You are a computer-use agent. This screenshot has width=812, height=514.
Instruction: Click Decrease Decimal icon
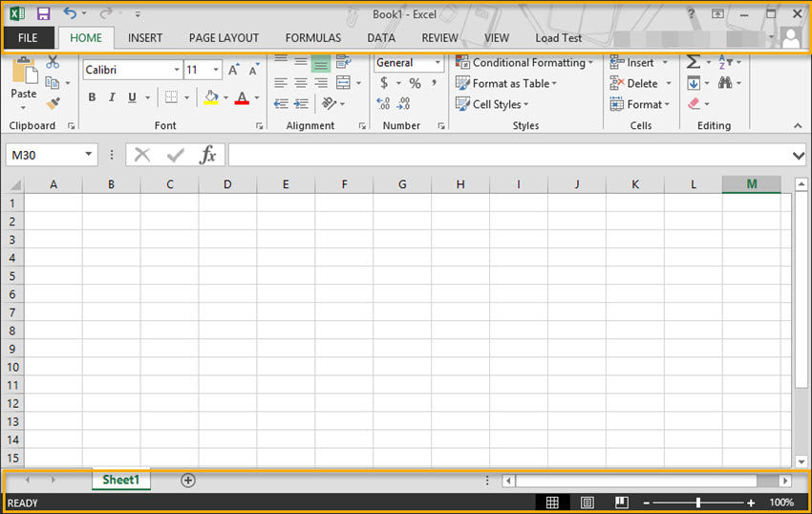click(x=403, y=103)
